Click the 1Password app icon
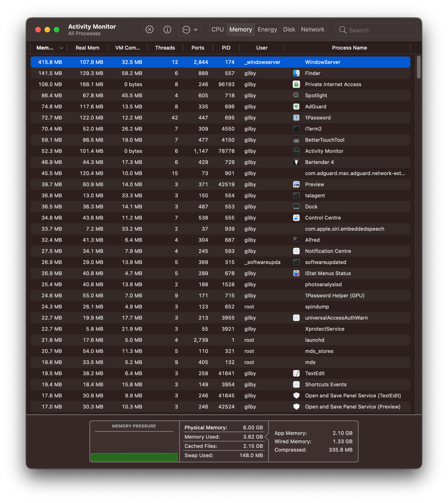The height and width of the screenshot is (503, 448). (x=296, y=117)
